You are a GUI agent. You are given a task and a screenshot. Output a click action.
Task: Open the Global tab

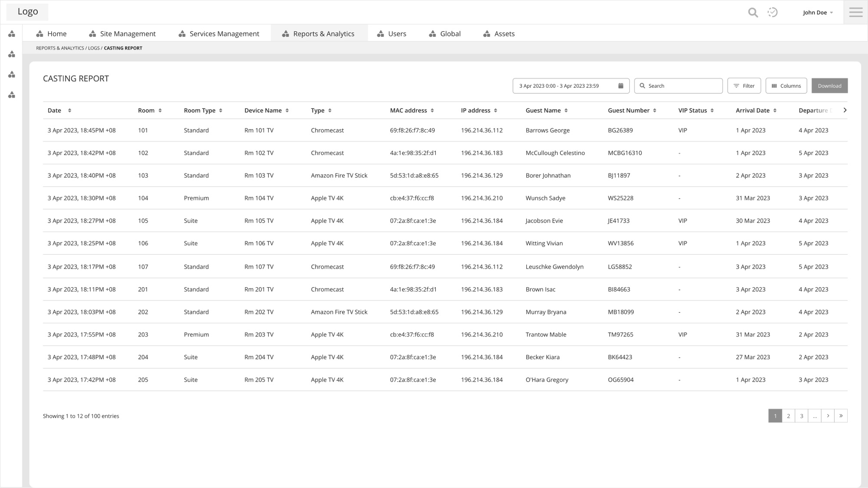tap(444, 34)
